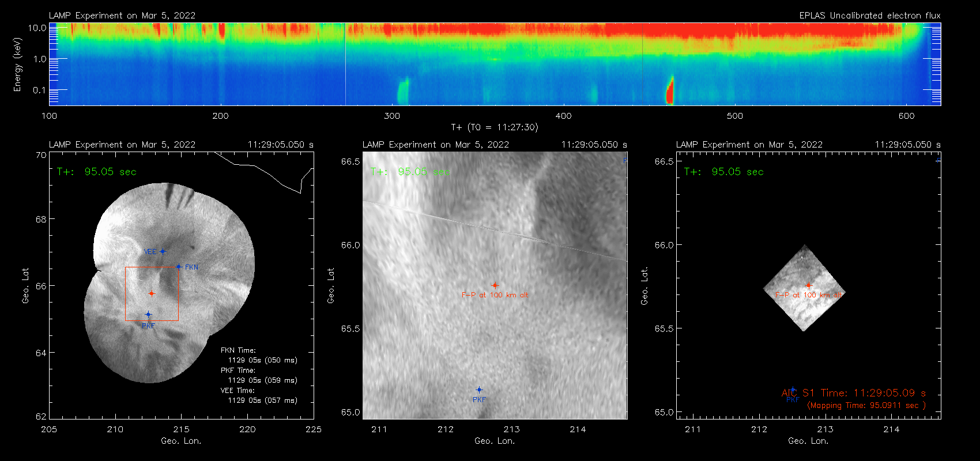Screen dimensions: 980x461
Task: Click the VEE station star marker on all-sky map
Action: [x=163, y=251]
